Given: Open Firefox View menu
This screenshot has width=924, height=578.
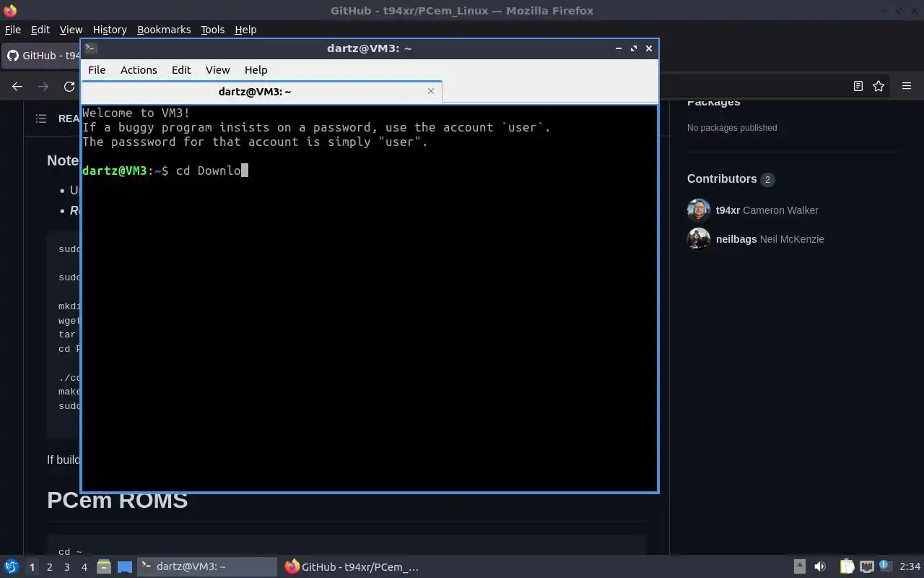Looking at the screenshot, I should 71,30.
